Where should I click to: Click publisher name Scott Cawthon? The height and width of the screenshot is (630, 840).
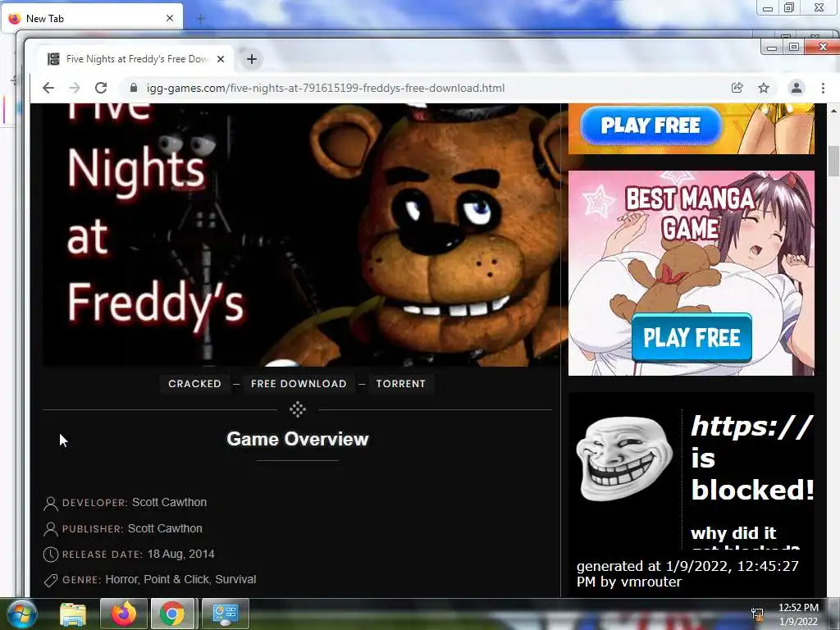click(165, 529)
